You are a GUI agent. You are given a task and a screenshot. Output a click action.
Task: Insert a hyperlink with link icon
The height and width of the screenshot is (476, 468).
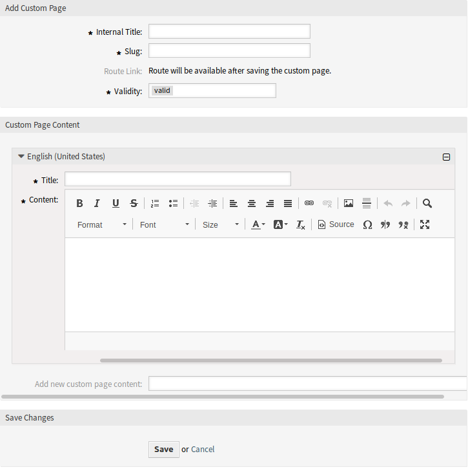coord(309,203)
